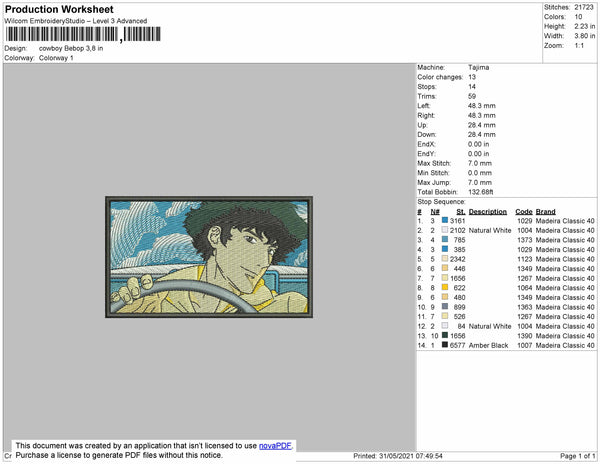
Task: Click the design name "cowboy Bebop 3,8 in"
Action: point(71,49)
